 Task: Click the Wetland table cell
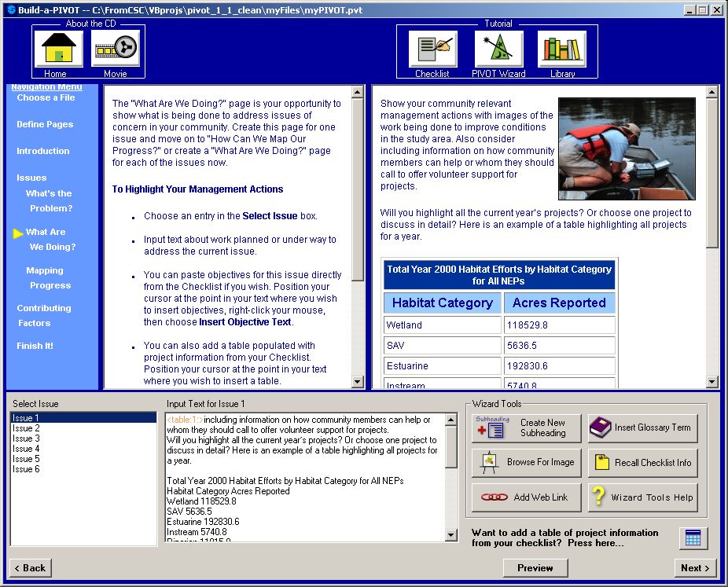443,325
